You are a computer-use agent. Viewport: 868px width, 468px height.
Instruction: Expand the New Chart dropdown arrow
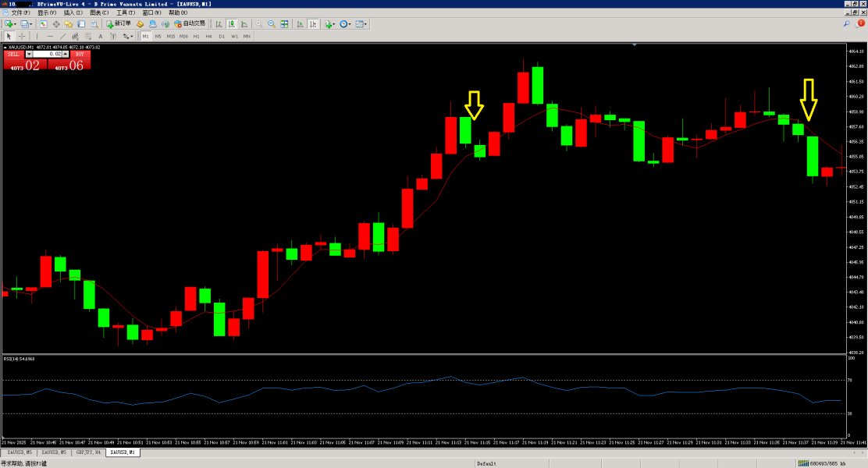click(x=15, y=24)
